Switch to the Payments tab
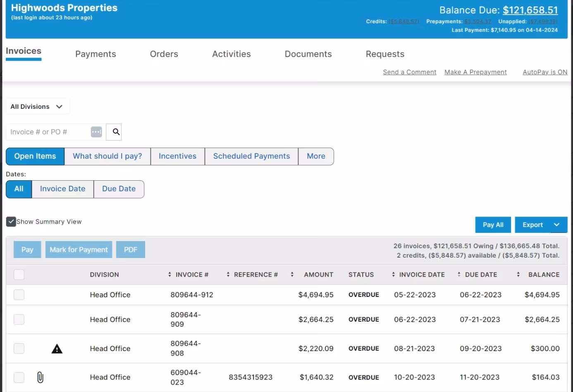 coord(95,54)
